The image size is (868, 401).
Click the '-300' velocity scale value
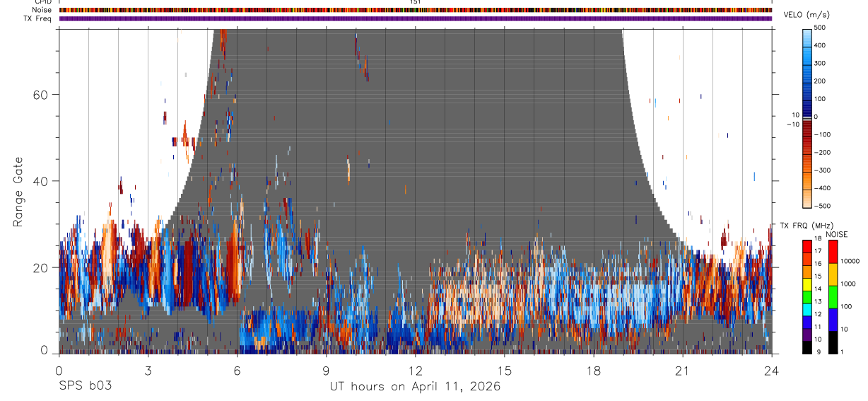824,170
